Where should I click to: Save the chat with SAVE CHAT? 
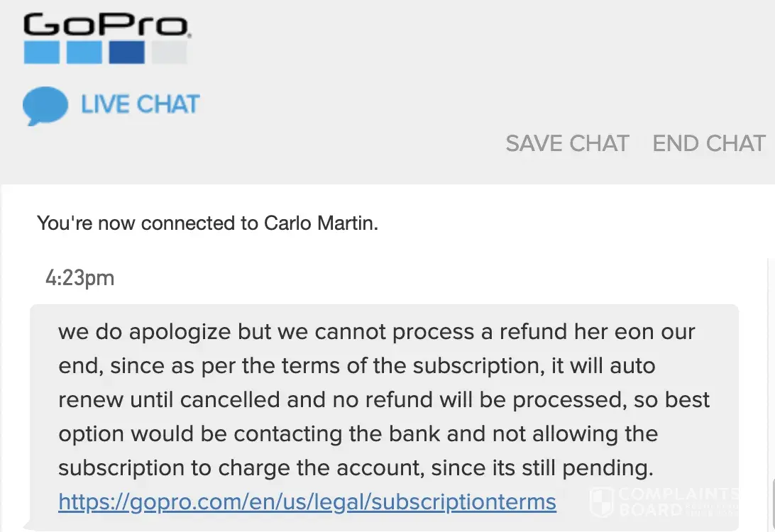point(567,143)
